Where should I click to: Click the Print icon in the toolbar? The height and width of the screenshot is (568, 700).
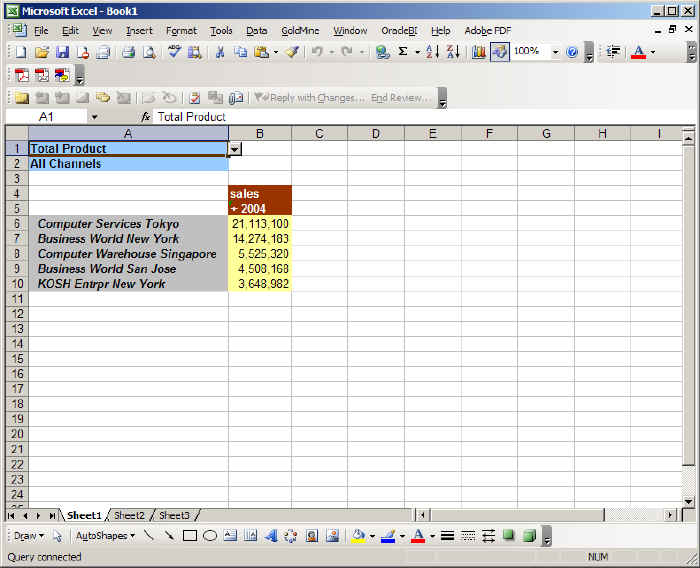pyautogui.click(x=129, y=52)
